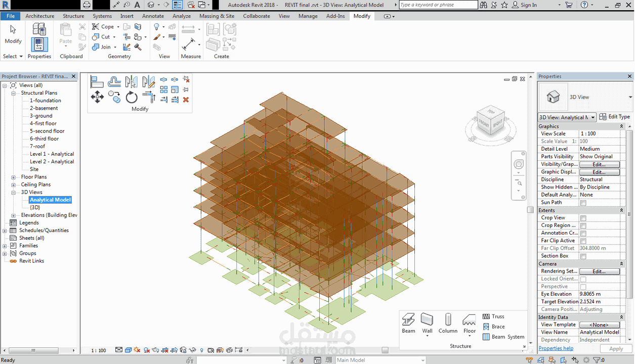The width and height of the screenshot is (635, 364).
Task: Click the Pin tool
Action: coord(186,89)
